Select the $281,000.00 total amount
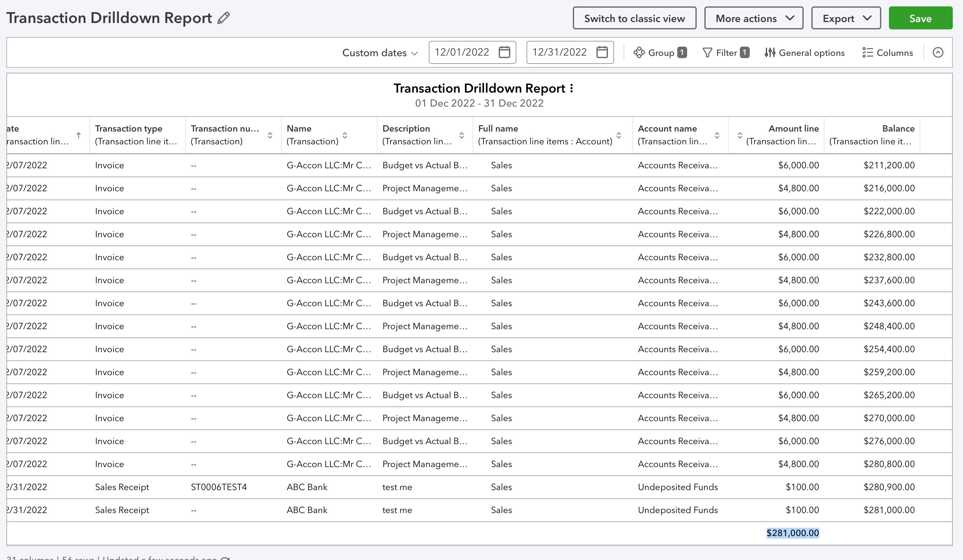The image size is (963, 560). coord(792,533)
